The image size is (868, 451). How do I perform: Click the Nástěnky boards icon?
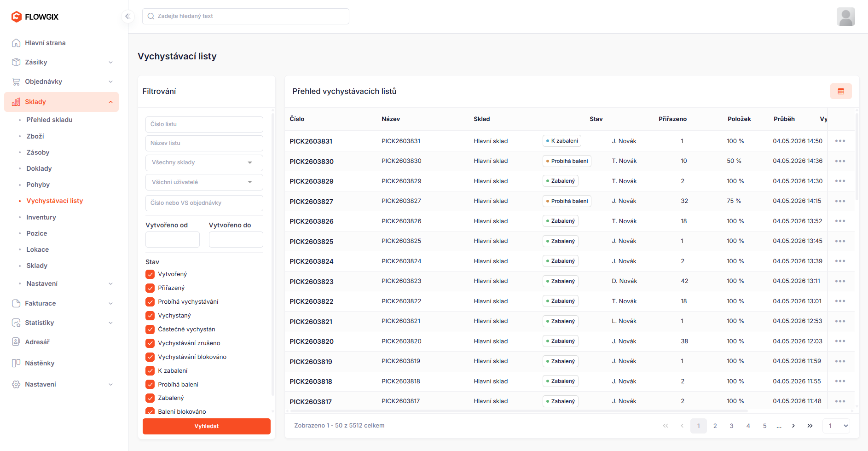click(x=16, y=363)
